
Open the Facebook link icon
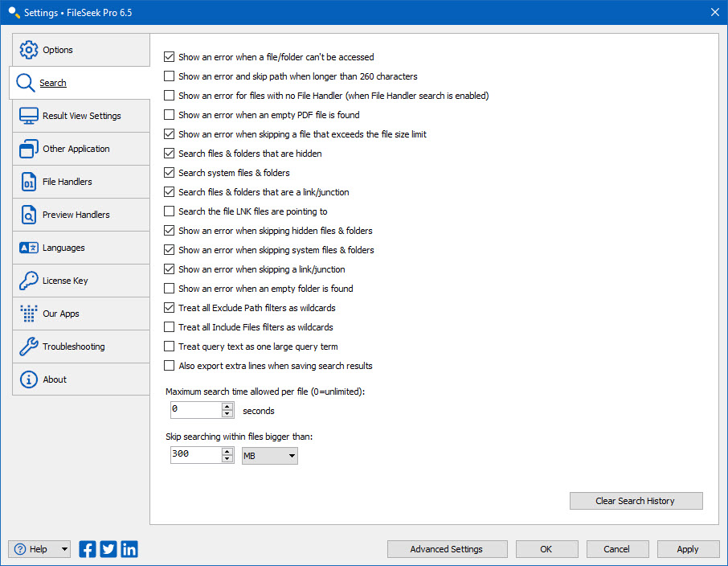[x=88, y=549]
